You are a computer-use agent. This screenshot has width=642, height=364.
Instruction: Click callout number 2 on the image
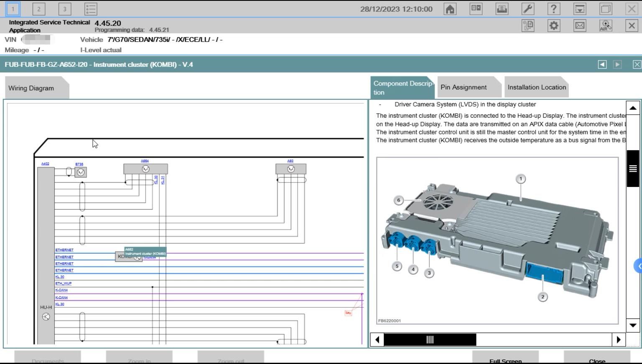pyautogui.click(x=543, y=297)
